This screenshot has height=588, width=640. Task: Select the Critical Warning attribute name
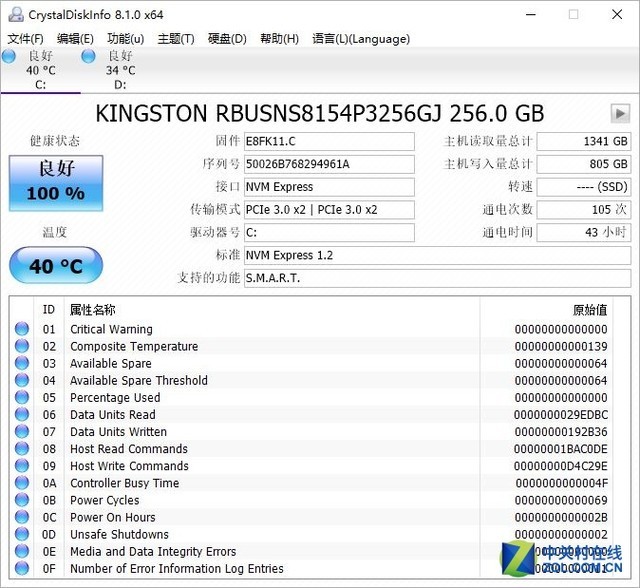point(111,329)
